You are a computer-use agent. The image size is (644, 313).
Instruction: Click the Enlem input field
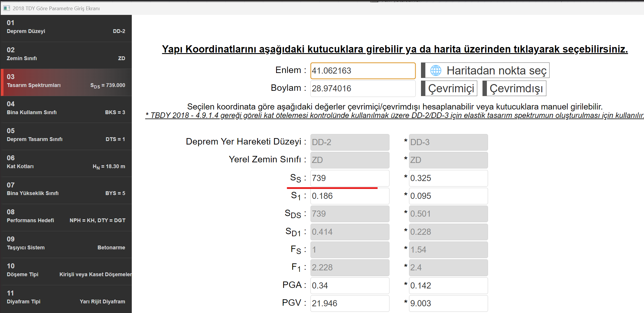click(363, 71)
